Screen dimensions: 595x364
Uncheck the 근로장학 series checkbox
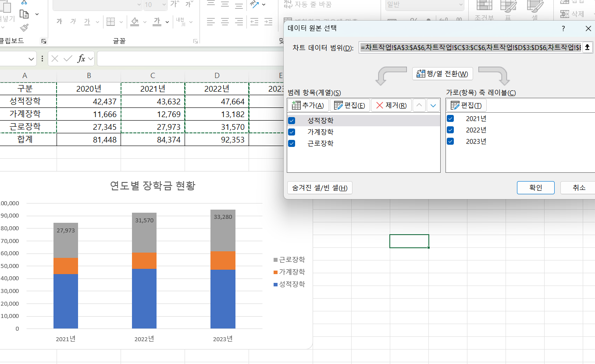[292, 143]
